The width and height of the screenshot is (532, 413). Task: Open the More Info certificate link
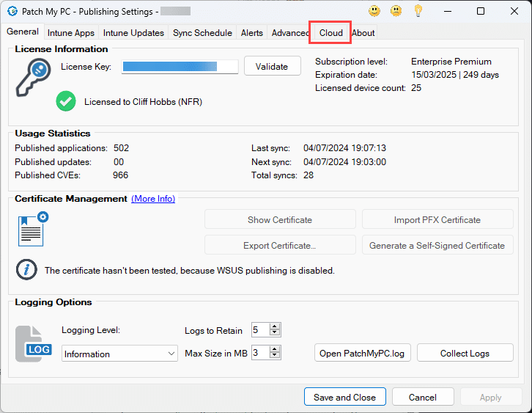pos(153,199)
